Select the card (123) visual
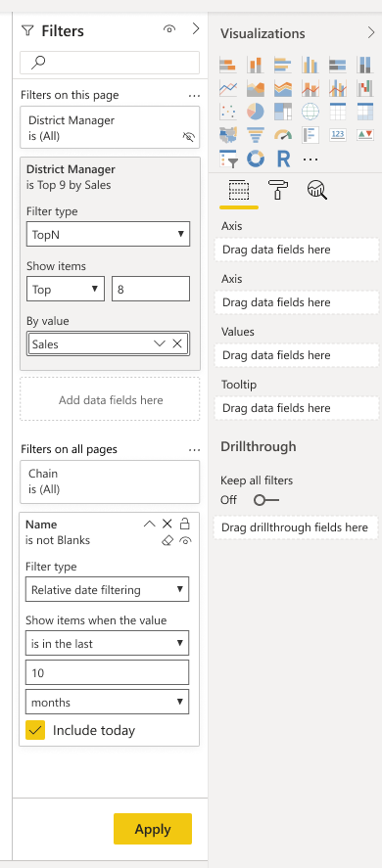Screen dimensions: 382x868 coord(338,135)
